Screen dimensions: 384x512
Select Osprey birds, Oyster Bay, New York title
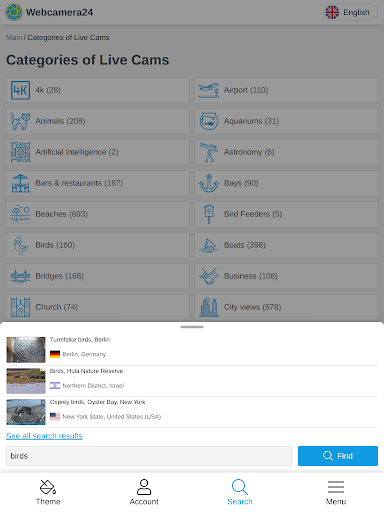(98, 402)
